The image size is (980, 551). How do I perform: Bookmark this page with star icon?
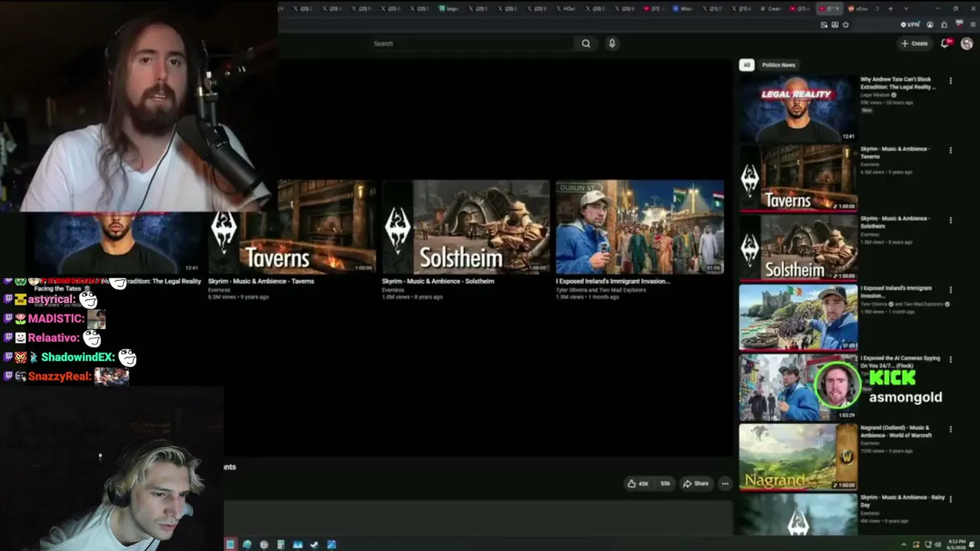[x=845, y=24]
